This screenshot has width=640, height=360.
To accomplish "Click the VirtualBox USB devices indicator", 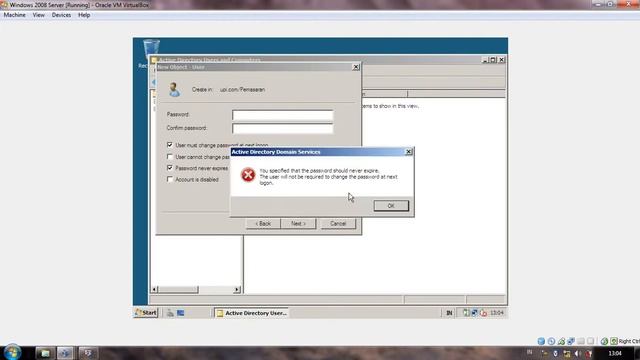I will tap(561, 341).
